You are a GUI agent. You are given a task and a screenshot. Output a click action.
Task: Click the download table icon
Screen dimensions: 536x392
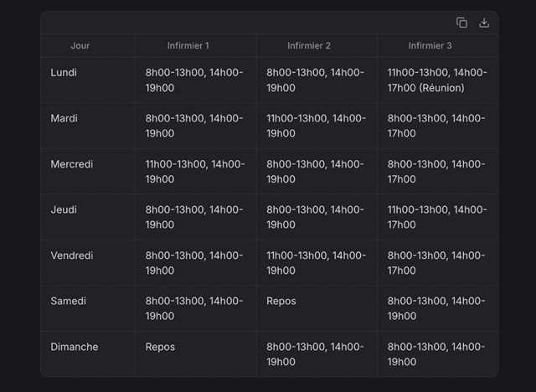[x=484, y=23]
